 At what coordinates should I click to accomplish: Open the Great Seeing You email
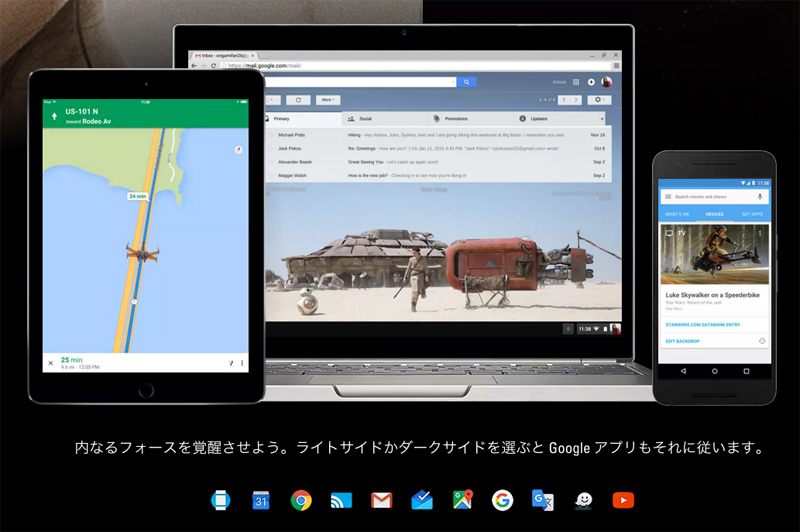(x=436, y=162)
